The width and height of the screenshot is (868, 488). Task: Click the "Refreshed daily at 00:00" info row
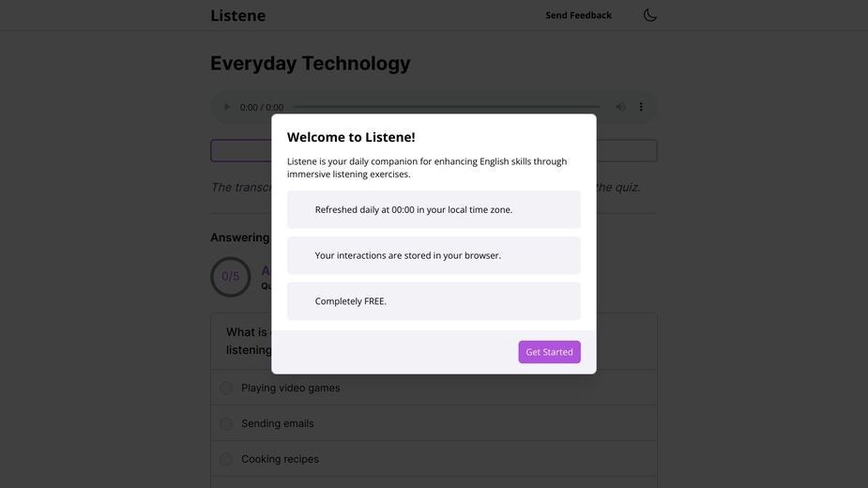point(434,210)
